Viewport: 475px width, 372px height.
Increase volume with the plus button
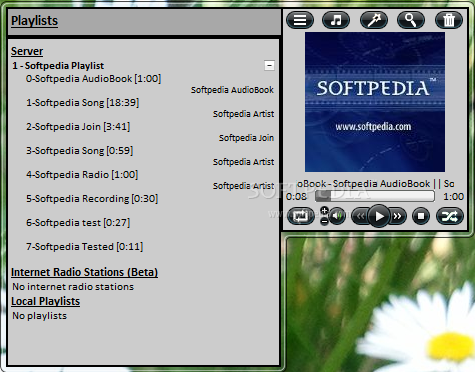click(x=324, y=211)
